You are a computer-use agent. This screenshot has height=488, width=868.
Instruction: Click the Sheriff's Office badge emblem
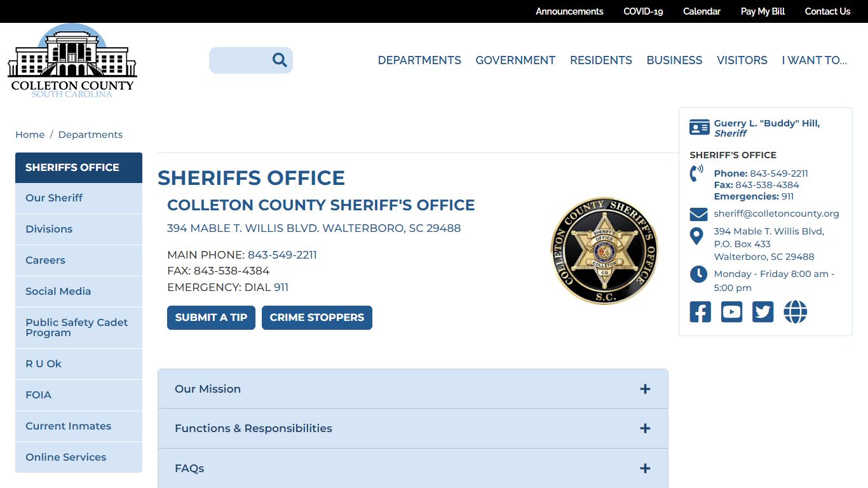pos(604,250)
